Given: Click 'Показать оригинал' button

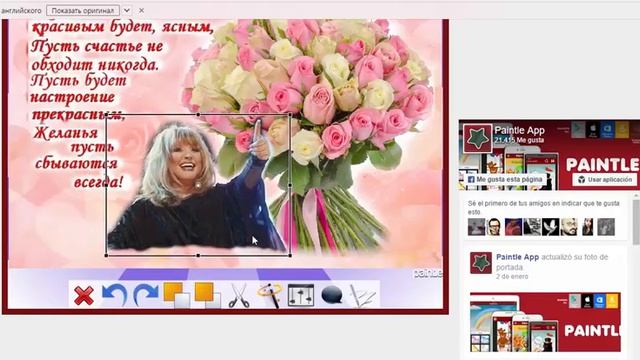Looking at the screenshot, I should click(x=83, y=10).
